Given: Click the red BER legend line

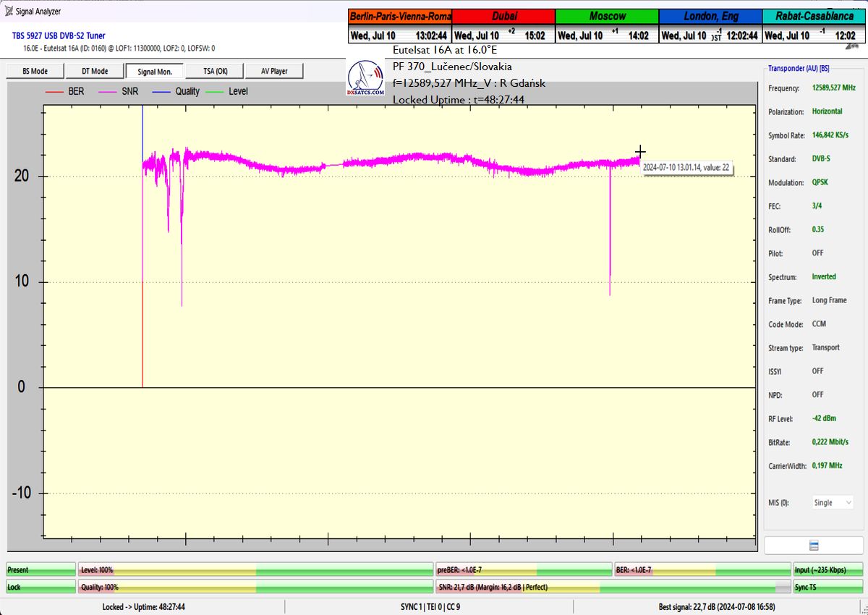Looking at the screenshot, I should pos(55,92).
